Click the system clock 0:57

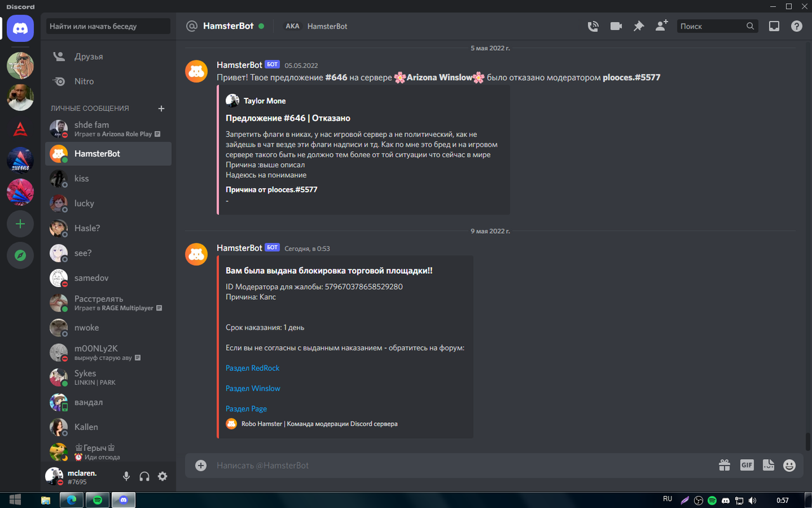pos(783,500)
